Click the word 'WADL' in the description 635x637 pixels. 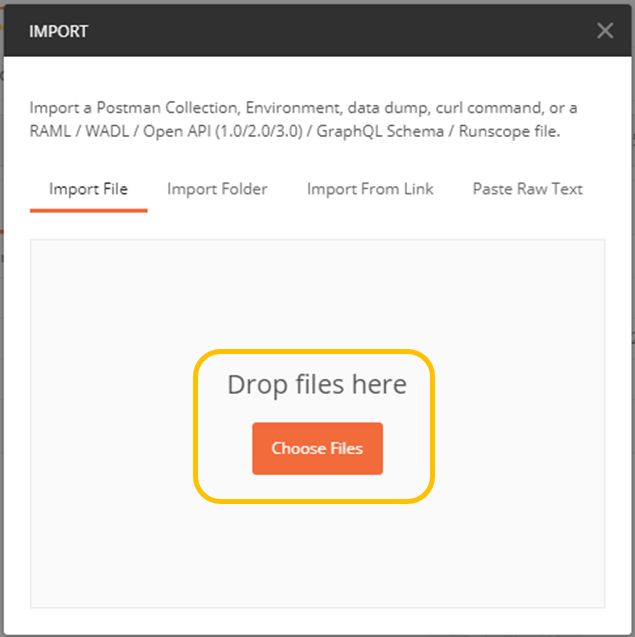click(x=107, y=132)
